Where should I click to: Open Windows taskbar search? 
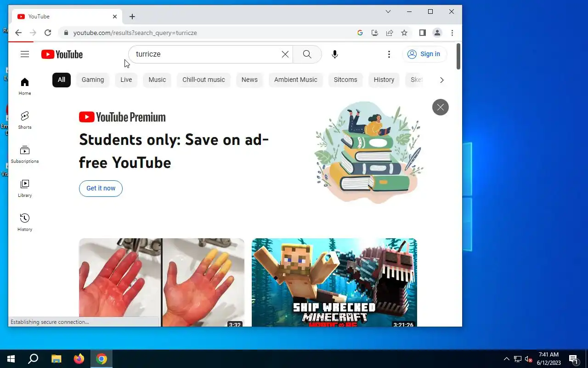click(33, 359)
